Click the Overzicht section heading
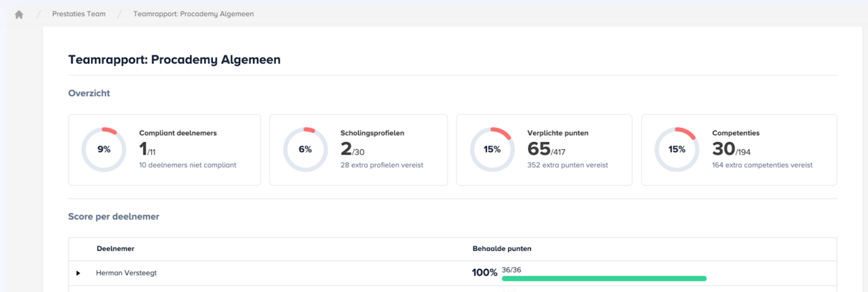 pyautogui.click(x=89, y=93)
